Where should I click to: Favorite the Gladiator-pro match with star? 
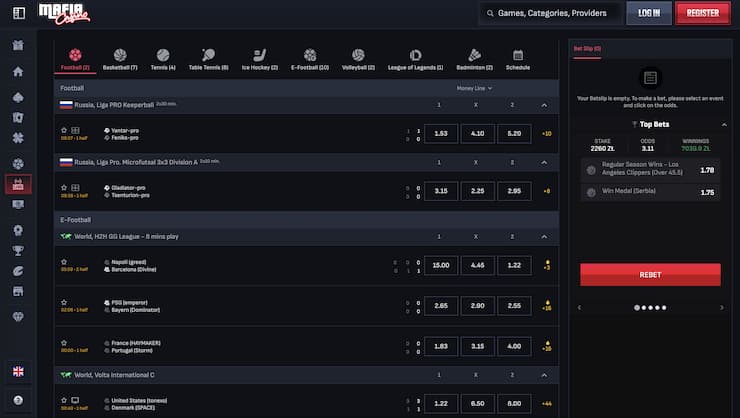click(64, 188)
